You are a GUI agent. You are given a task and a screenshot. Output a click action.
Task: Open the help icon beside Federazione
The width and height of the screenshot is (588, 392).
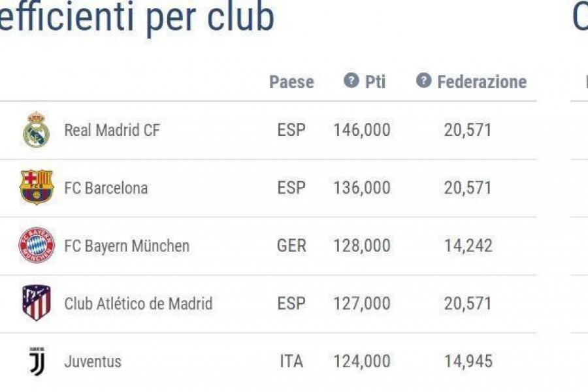424,80
